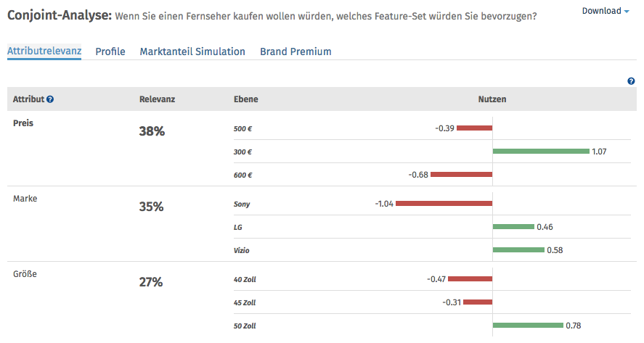
Task: Open the Download dropdown menu
Action: (x=606, y=11)
